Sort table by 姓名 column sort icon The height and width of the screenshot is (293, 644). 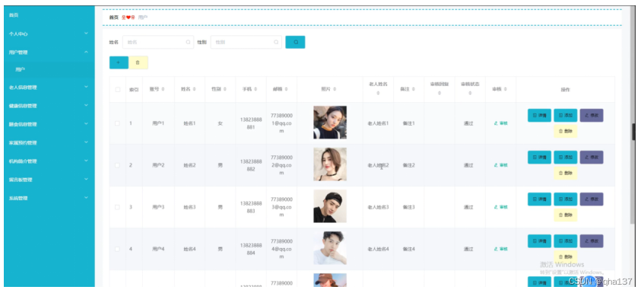tap(195, 89)
